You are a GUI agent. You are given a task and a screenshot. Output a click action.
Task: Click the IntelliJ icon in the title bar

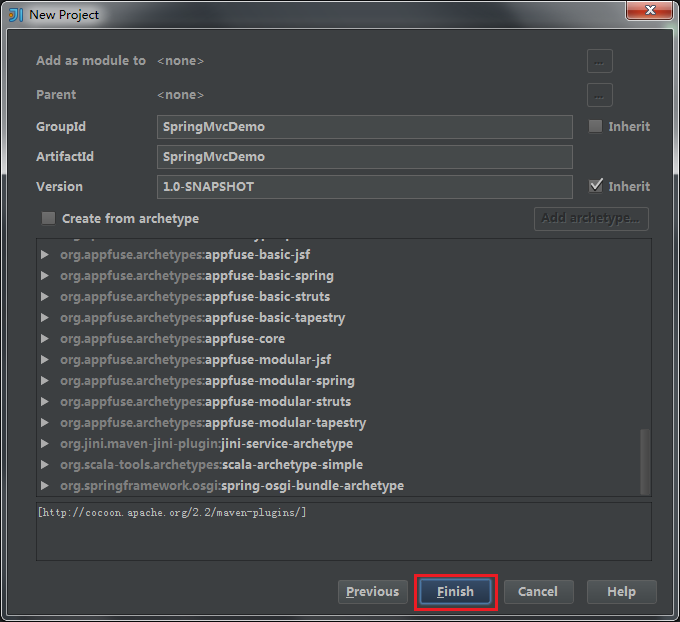click(x=16, y=15)
